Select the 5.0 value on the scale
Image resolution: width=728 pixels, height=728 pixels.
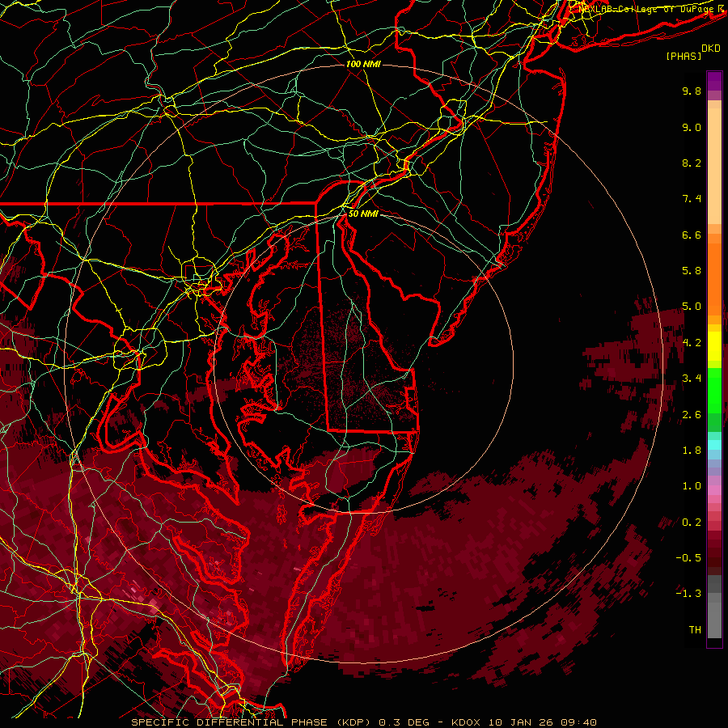[x=692, y=307]
